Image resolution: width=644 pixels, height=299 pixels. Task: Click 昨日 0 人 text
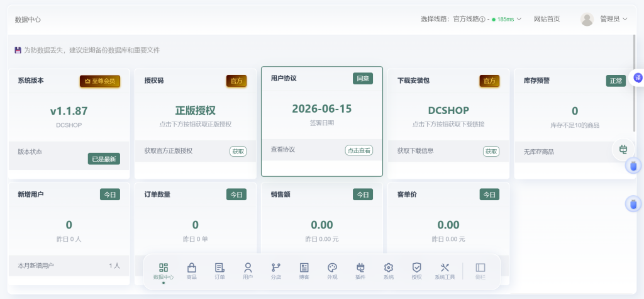pos(69,239)
